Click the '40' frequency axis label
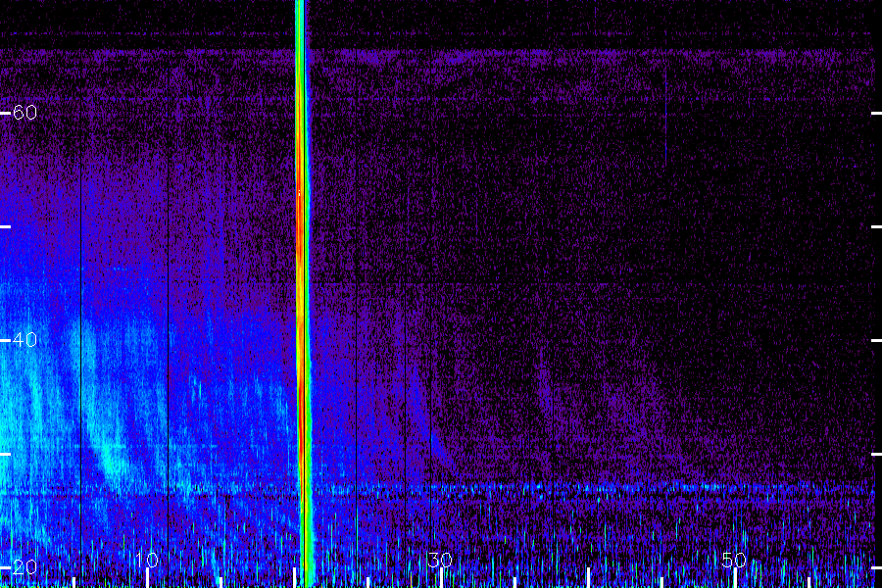This screenshot has width=882, height=588. pyautogui.click(x=24, y=340)
